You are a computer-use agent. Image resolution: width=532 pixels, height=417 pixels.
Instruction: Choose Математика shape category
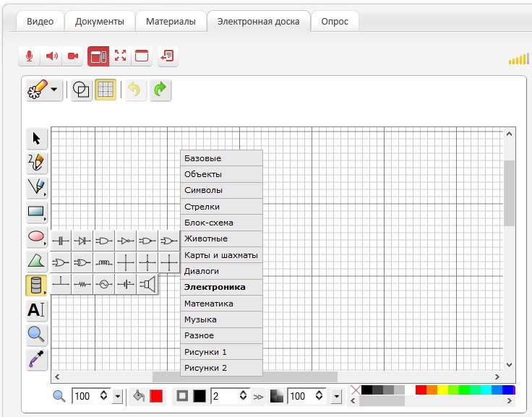pos(222,304)
